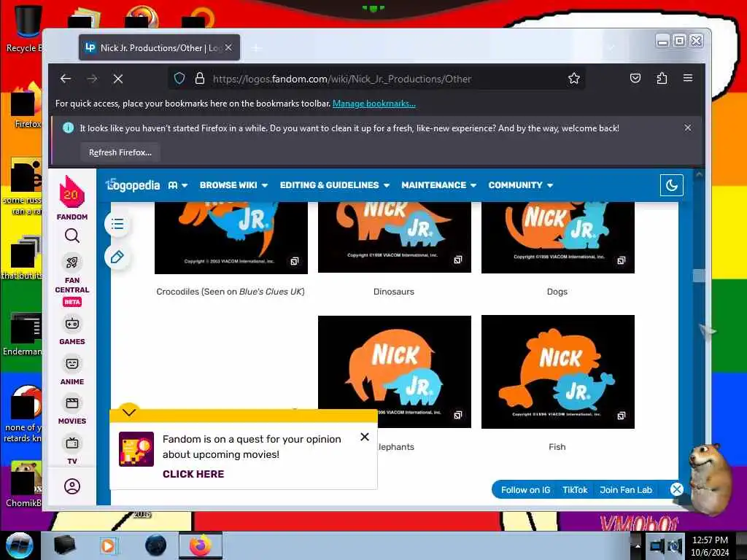This screenshot has width=747, height=560.
Task: Open the Logopedia wiki logo
Action: pos(133,184)
